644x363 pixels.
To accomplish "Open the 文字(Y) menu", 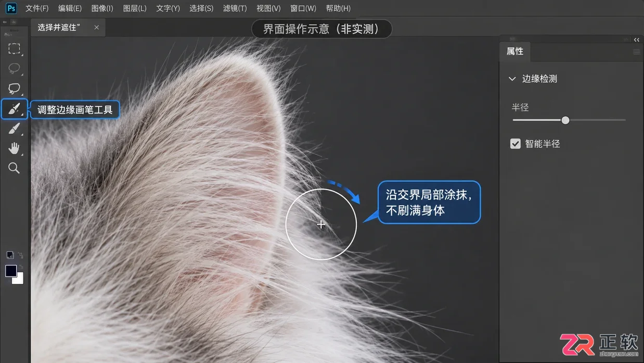I will 168,8.
